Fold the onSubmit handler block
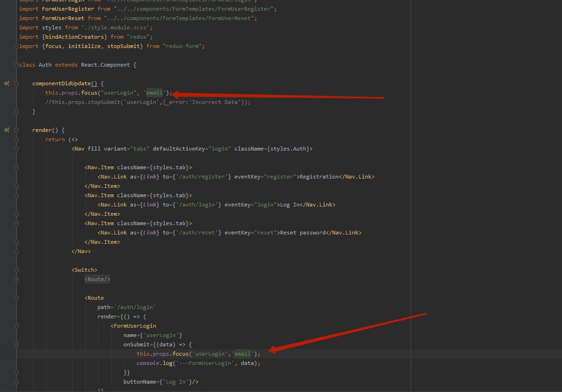This screenshot has height=392, width=562. pyautogui.click(x=16, y=344)
